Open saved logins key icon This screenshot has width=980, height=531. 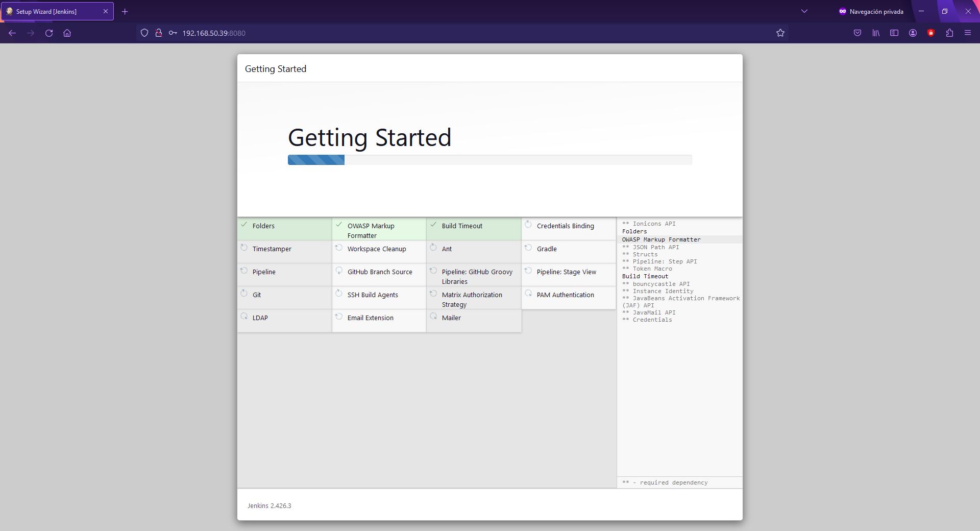(x=173, y=33)
